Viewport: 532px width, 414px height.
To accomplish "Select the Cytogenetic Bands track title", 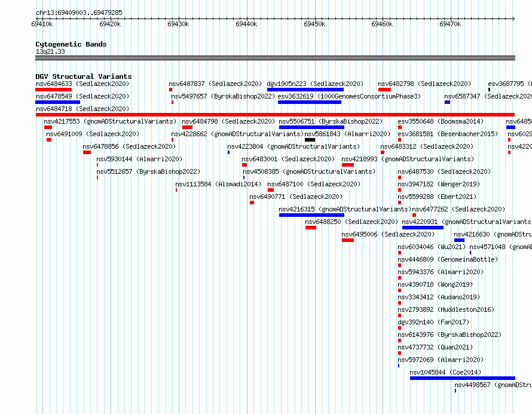I will pos(71,44).
